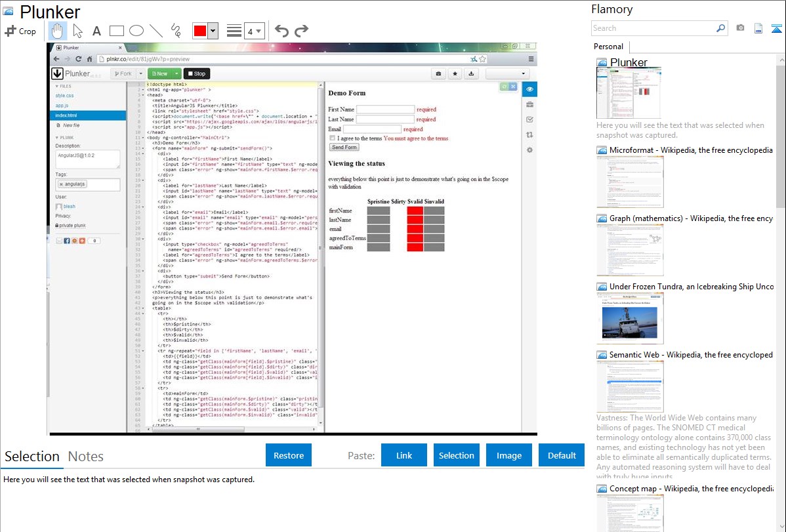Click the briefcase icon in the Plunker top toolbar

tap(439, 73)
